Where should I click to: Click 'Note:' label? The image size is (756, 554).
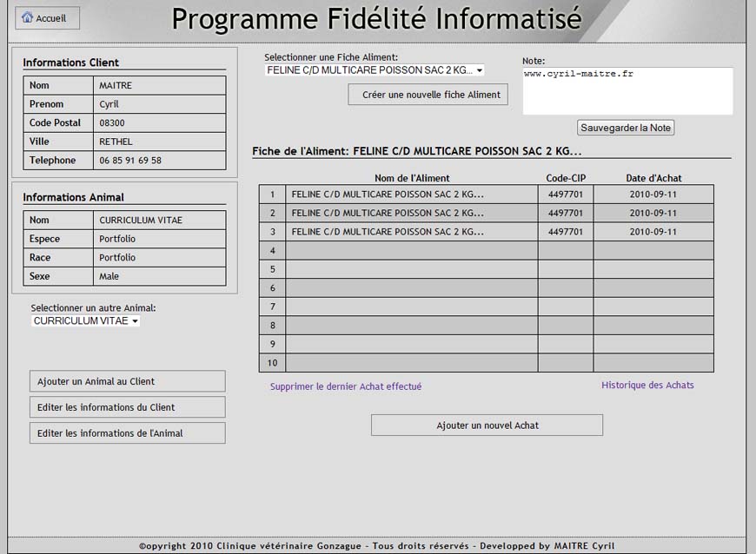point(534,61)
